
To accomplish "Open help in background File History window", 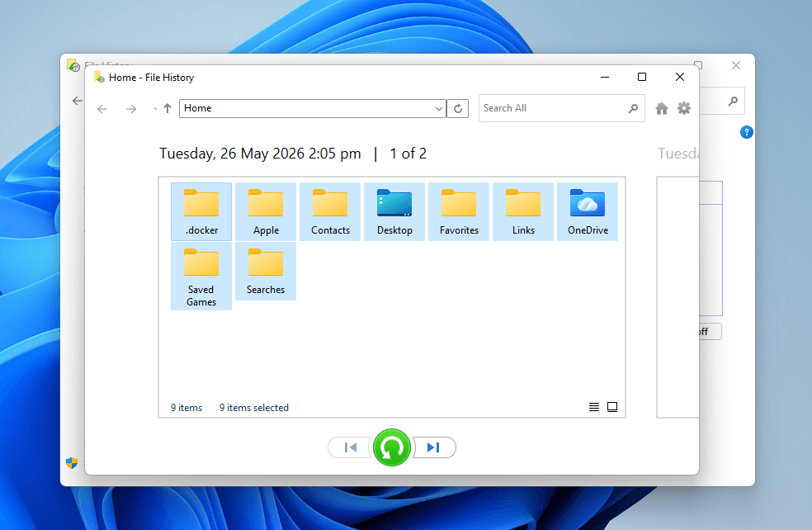I will point(746,132).
